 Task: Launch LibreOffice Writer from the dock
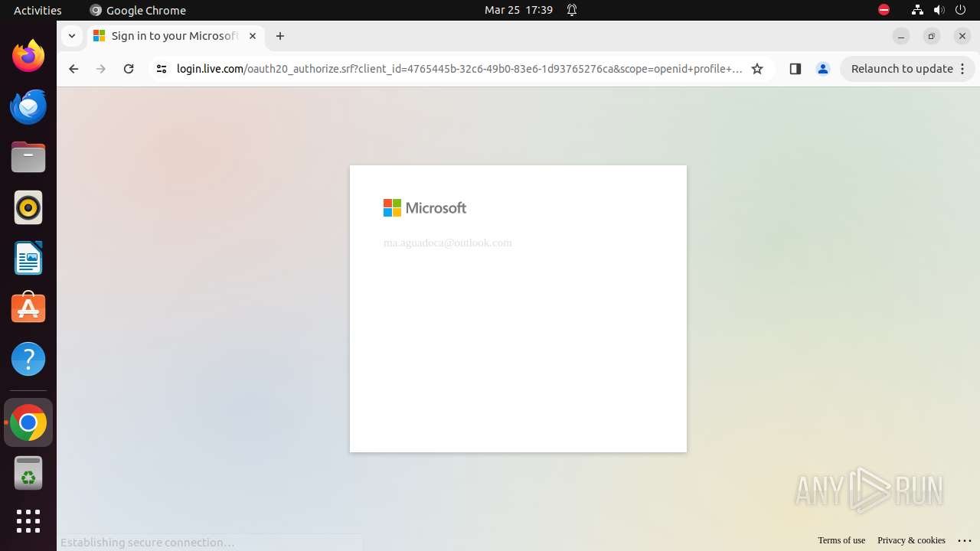[28, 258]
